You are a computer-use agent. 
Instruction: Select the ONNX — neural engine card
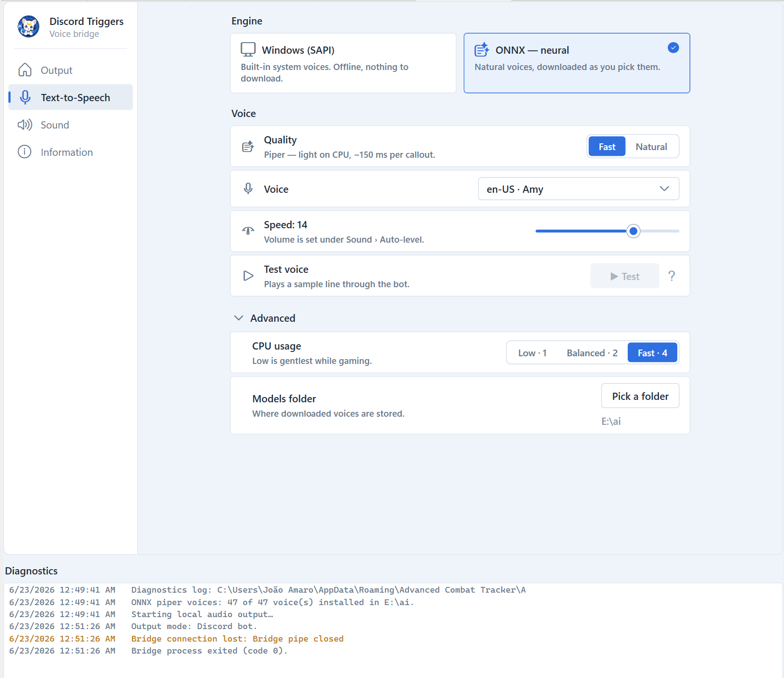tap(577, 63)
